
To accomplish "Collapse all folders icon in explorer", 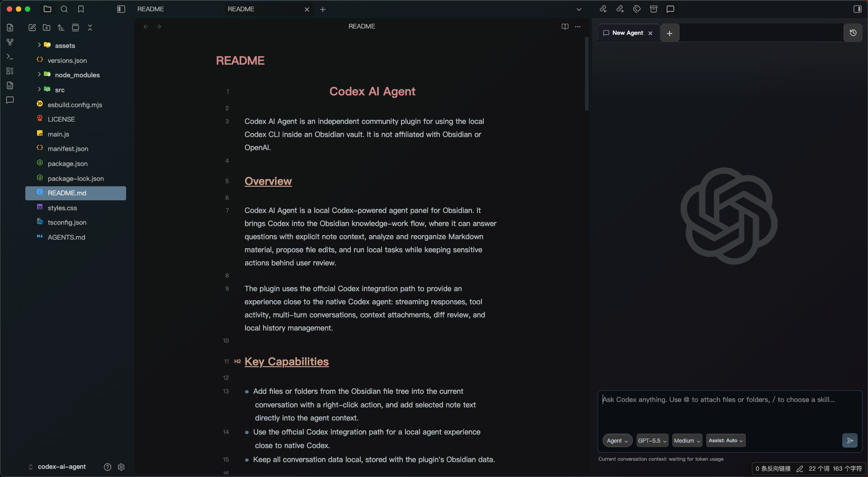I will pos(90,28).
